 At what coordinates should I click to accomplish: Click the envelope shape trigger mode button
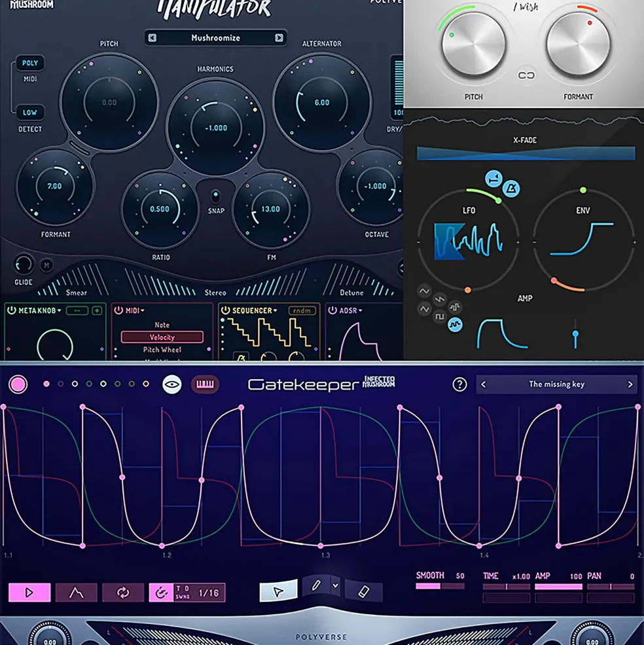point(76,593)
